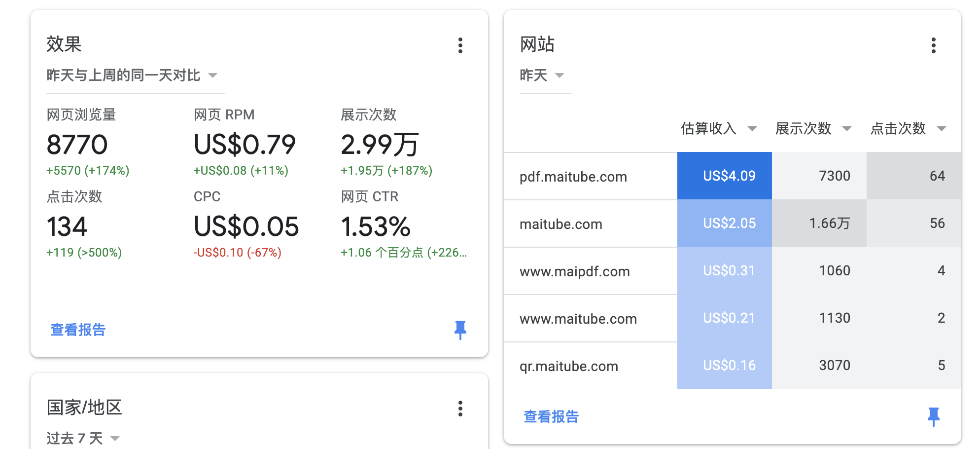
Task: Click the +1.06 个百分点 CTR change text
Action: [x=403, y=253]
